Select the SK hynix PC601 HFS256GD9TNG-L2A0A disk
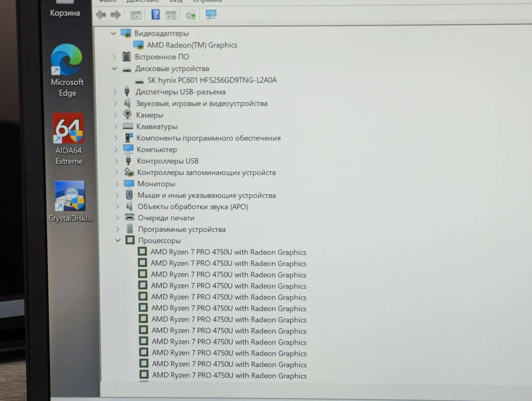 pos(206,80)
